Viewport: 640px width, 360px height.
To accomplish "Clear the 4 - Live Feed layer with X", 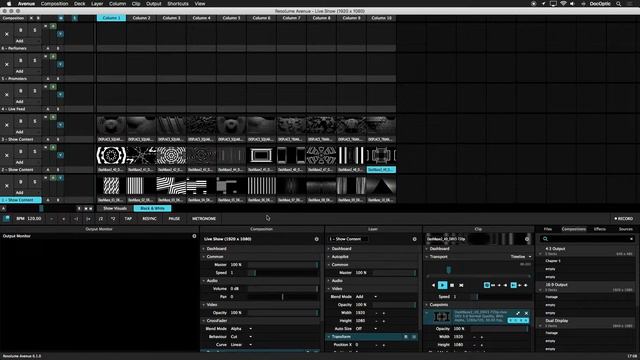I will click(x=7, y=95).
